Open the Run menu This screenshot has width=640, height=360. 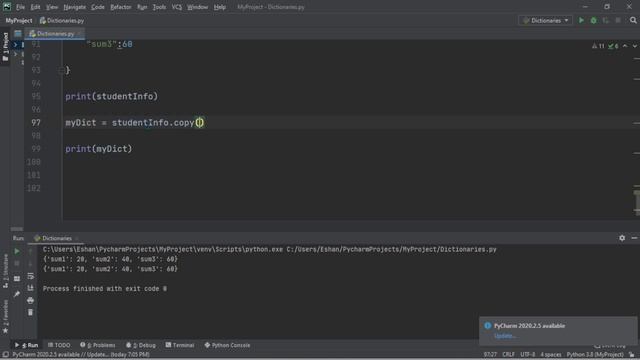pyautogui.click(x=142, y=7)
